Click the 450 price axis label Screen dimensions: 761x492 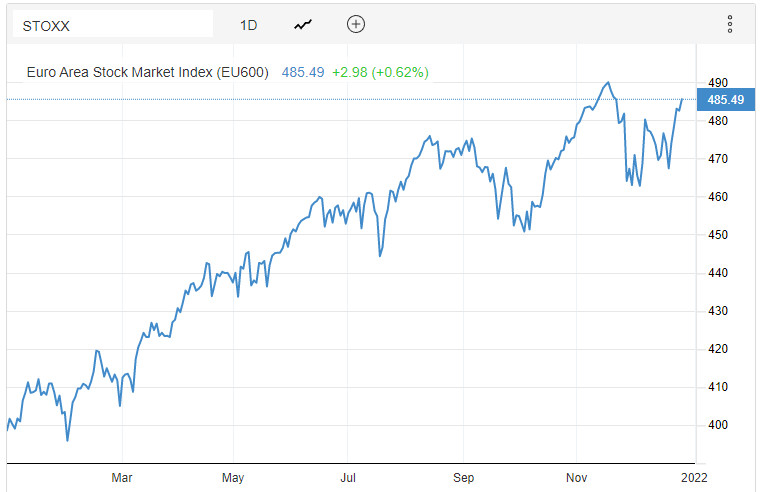[x=718, y=235]
